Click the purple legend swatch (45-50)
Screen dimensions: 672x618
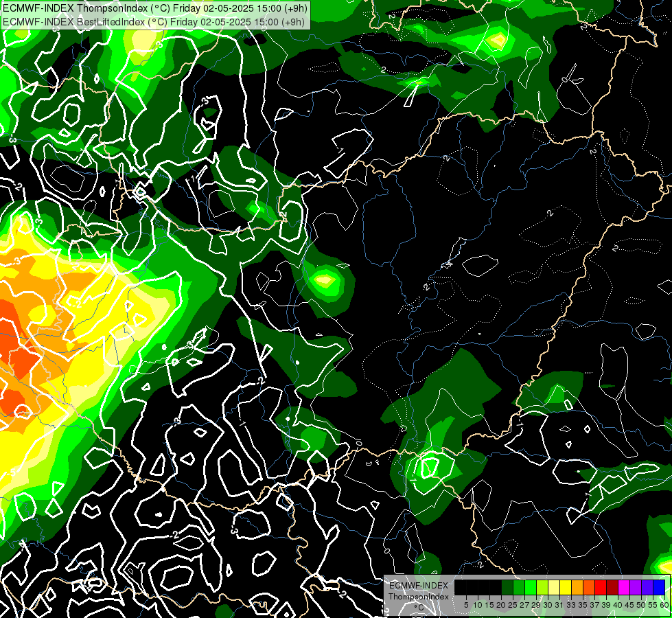click(636, 587)
